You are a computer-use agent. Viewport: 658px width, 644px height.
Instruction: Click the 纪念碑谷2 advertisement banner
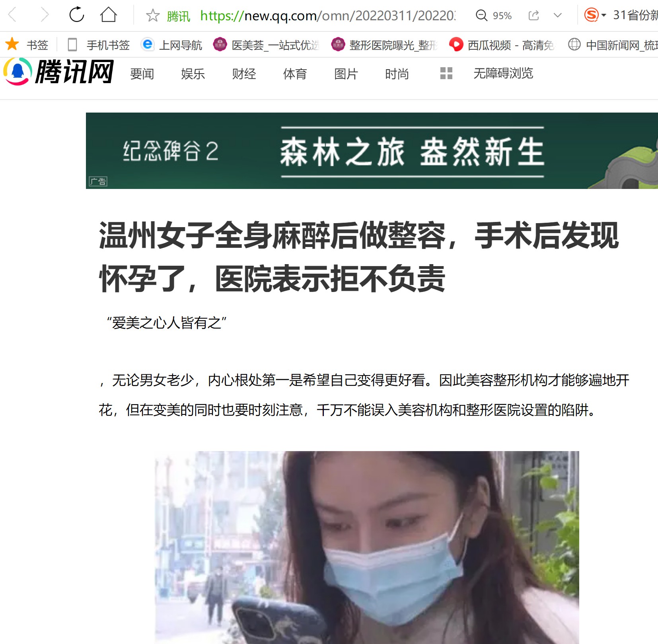click(372, 151)
